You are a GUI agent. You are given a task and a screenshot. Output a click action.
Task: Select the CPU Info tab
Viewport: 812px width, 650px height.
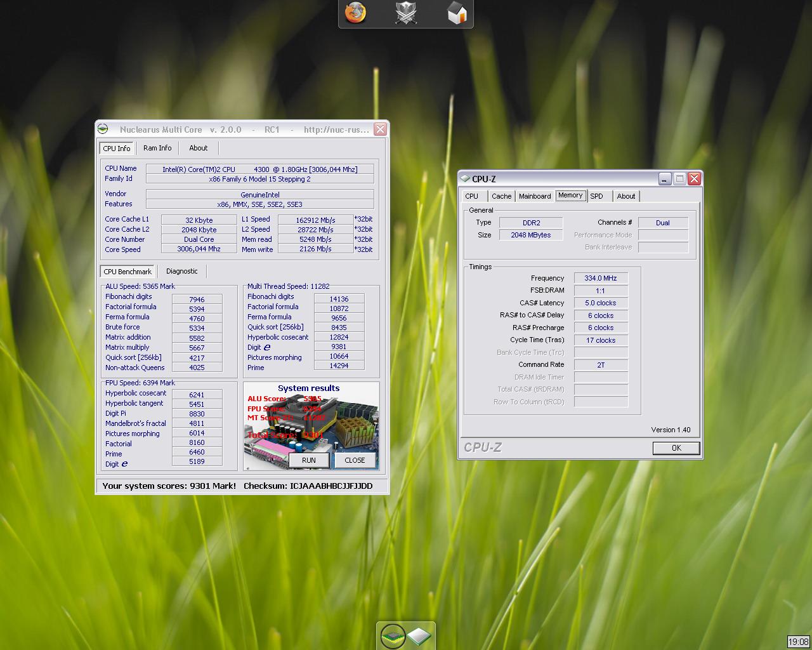117,148
